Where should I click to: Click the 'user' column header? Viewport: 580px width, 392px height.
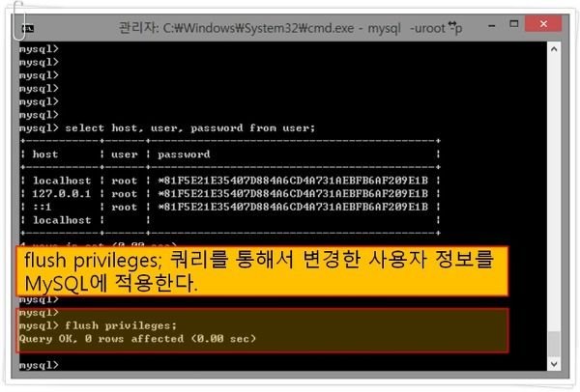125,154
